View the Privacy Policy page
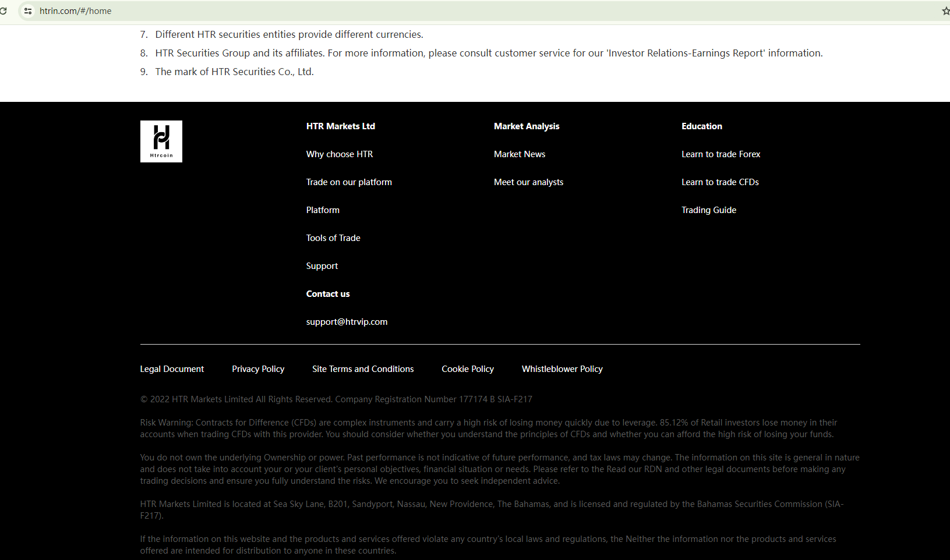 pyautogui.click(x=257, y=369)
